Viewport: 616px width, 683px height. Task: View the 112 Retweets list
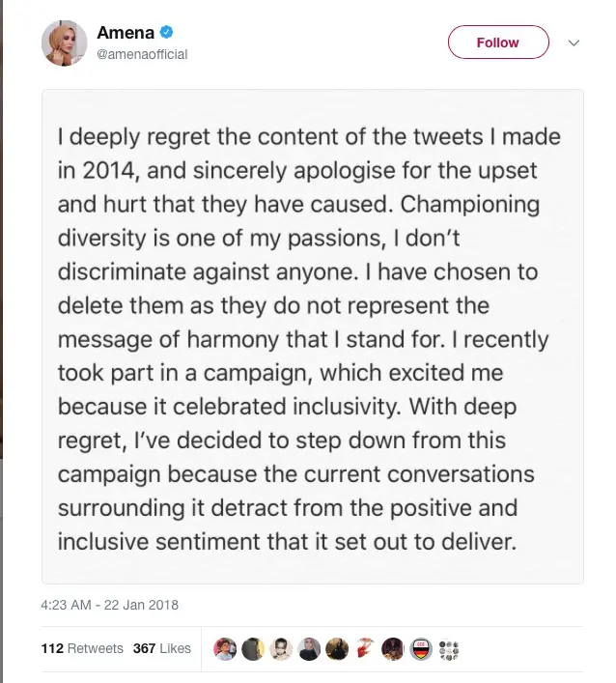[82, 648]
